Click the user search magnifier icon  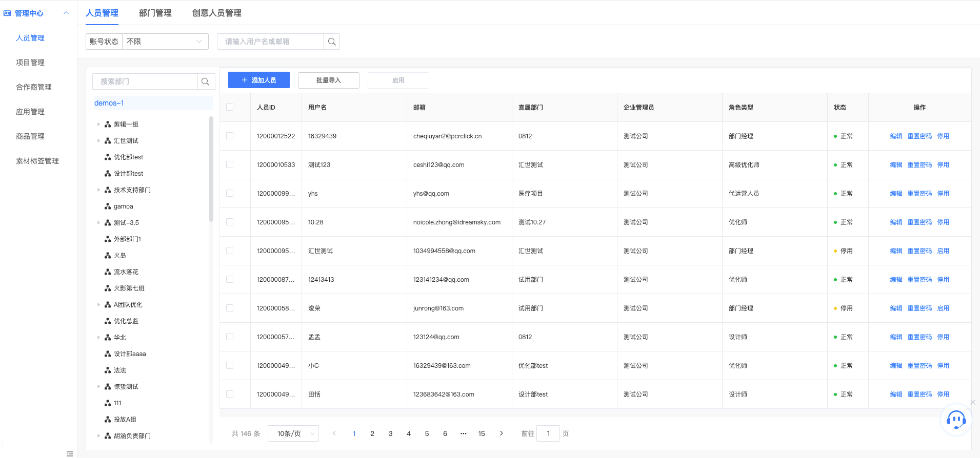(332, 41)
